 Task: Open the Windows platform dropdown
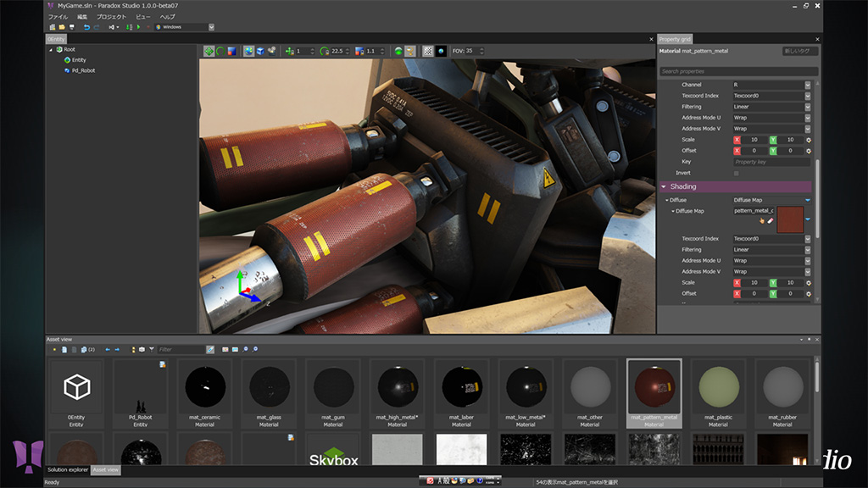coord(211,27)
